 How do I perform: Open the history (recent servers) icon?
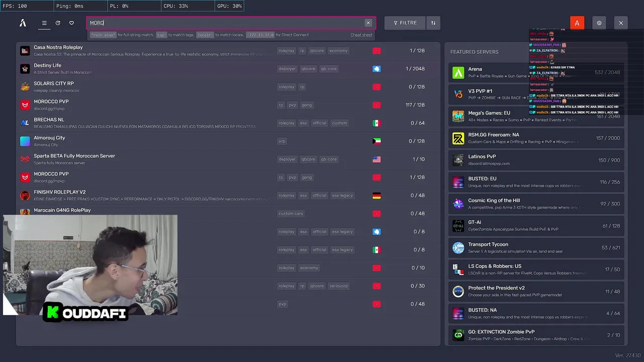pyautogui.click(x=58, y=23)
